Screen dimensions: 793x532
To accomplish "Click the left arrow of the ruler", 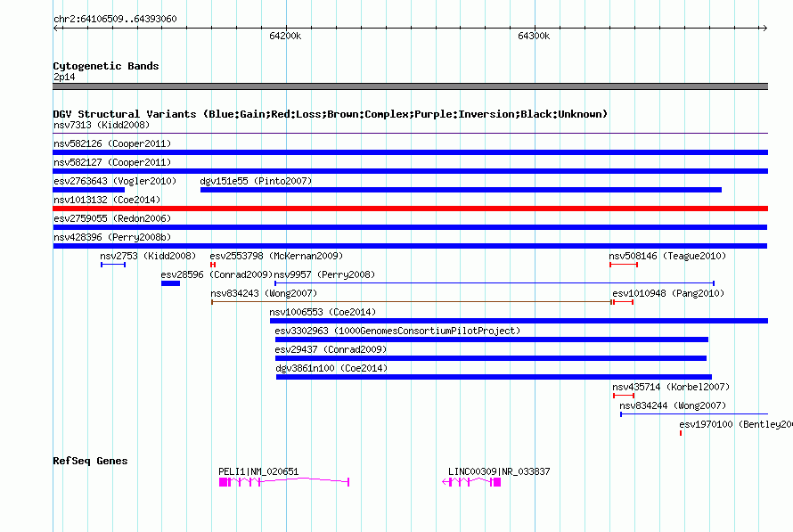I will [x=56, y=28].
